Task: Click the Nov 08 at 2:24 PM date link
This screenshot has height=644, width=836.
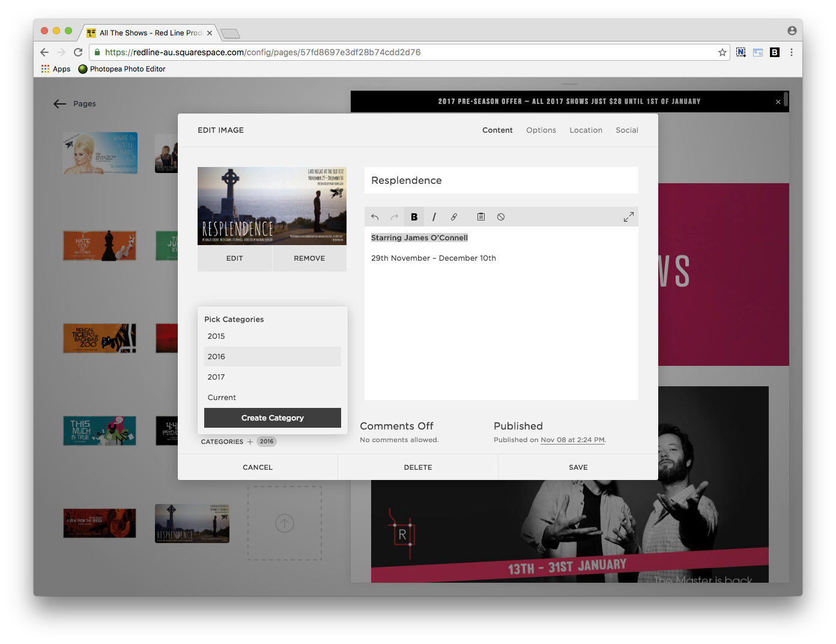Action: pos(572,440)
